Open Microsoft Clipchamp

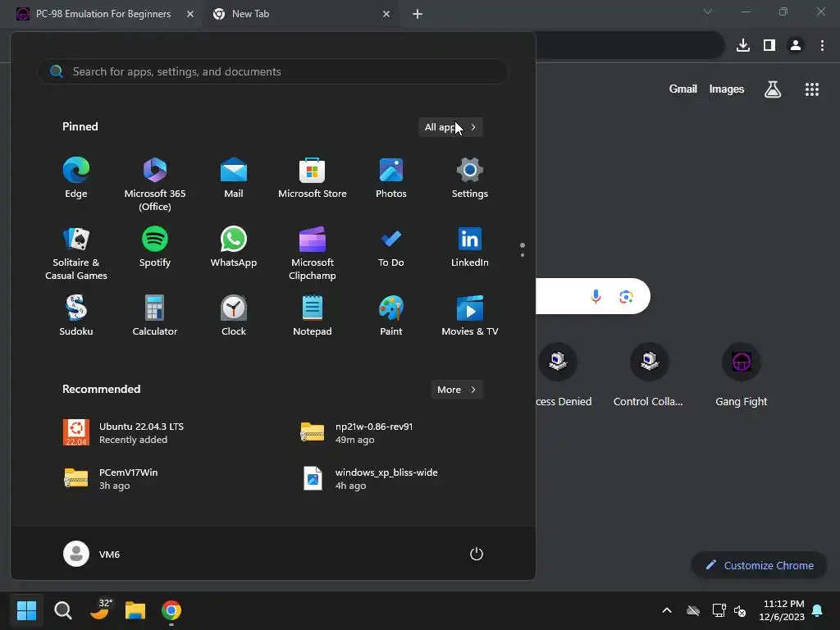(x=313, y=253)
